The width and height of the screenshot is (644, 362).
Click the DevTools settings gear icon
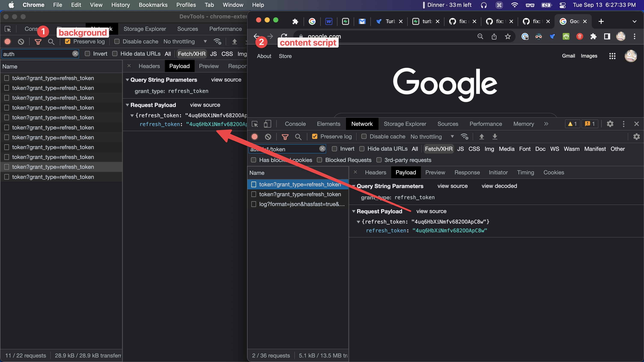[x=610, y=124]
